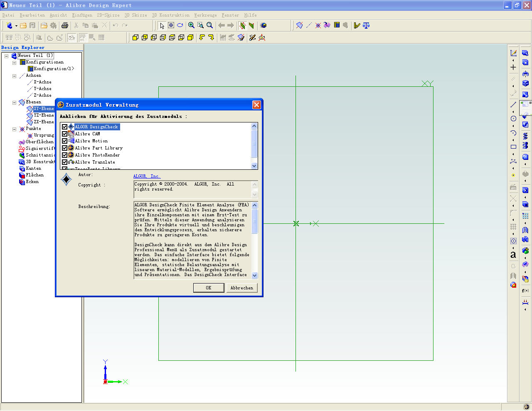
Task: Open the ALGOR, Inc. author link
Action: click(146, 176)
